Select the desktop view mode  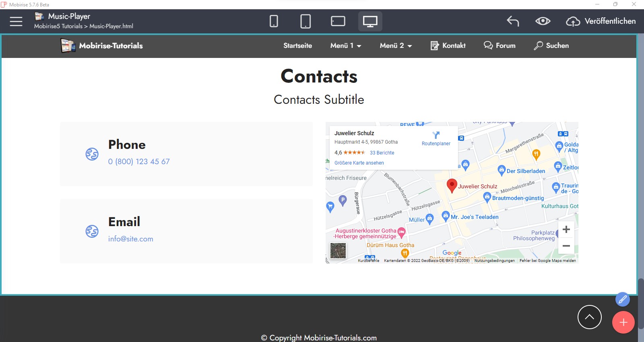click(370, 21)
